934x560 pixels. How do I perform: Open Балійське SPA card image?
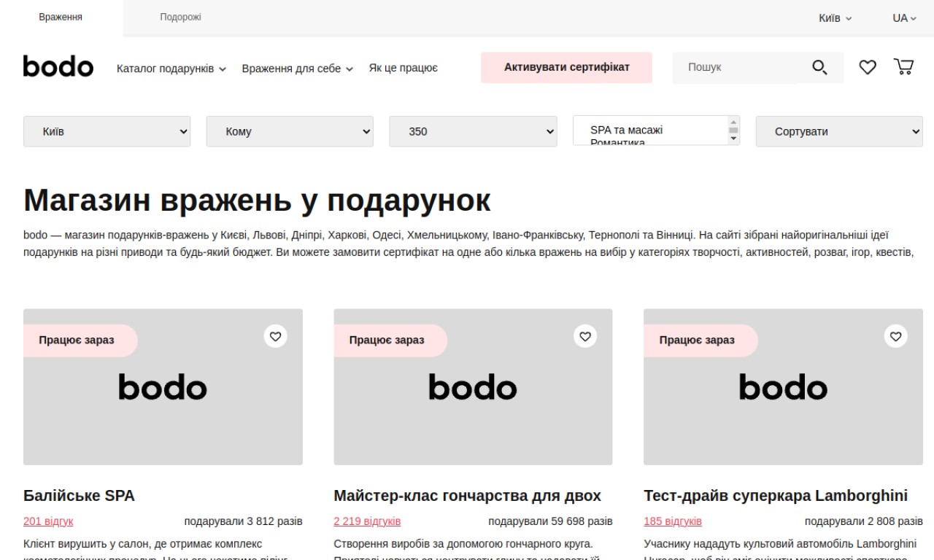(163, 387)
